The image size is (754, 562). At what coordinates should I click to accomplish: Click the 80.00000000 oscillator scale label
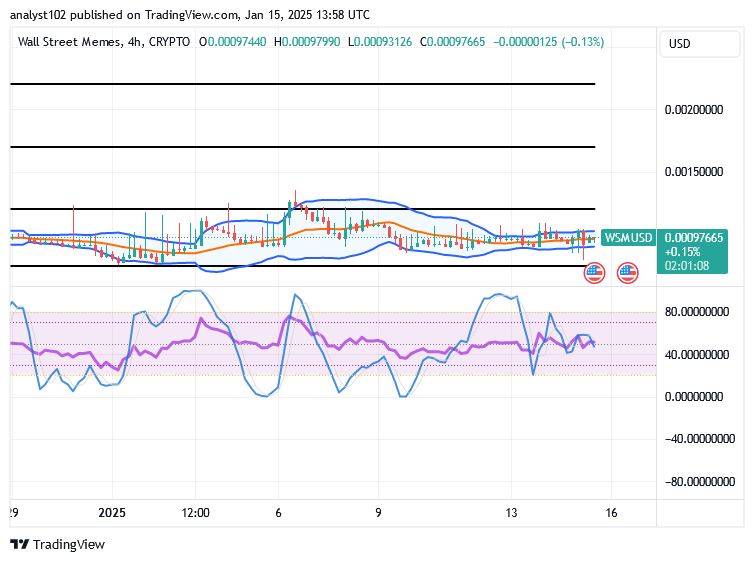pyautogui.click(x=697, y=312)
